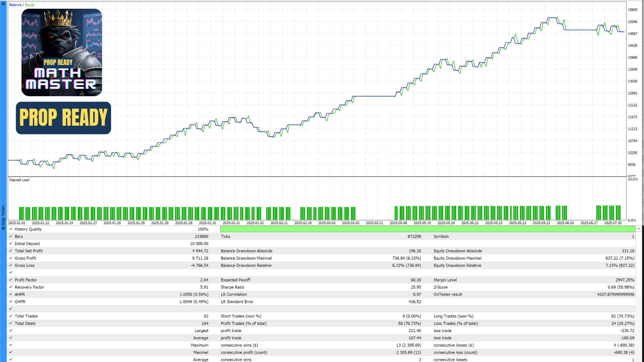The width and height of the screenshot is (644, 362).
Task: Close the Strategy Tester panel X icon
Action: 3,228
